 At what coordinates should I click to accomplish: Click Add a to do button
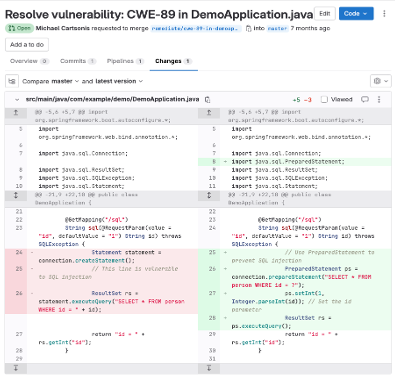pyautogui.click(x=27, y=45)
